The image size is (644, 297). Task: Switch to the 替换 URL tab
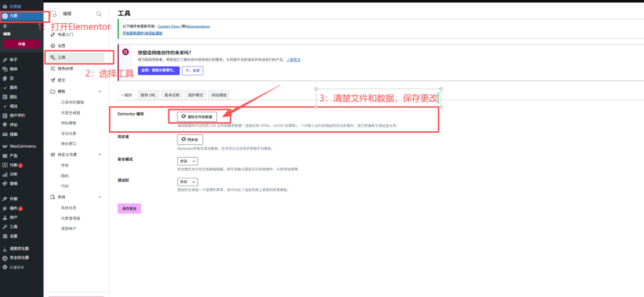point(148,95)
